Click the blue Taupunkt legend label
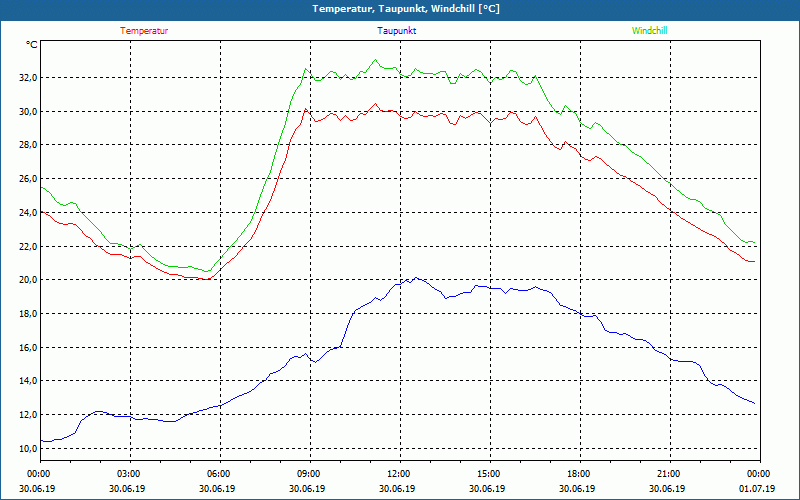800x500 pixels. (x=396, y=31)
